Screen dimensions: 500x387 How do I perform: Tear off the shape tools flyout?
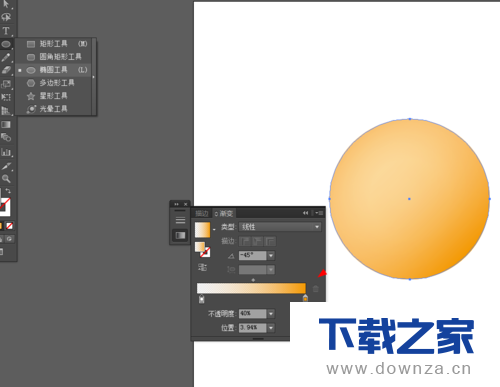(94, 77)
